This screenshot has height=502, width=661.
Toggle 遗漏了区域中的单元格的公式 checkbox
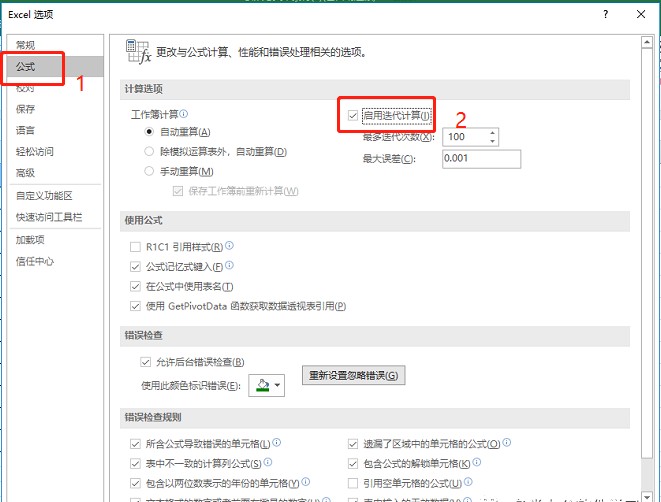point(353,444)
